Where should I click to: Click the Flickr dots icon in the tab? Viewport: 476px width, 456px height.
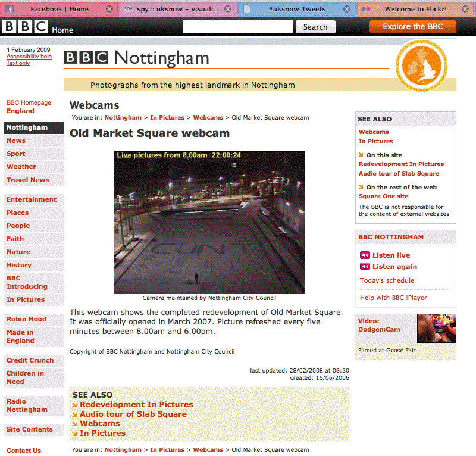[366, 9]
